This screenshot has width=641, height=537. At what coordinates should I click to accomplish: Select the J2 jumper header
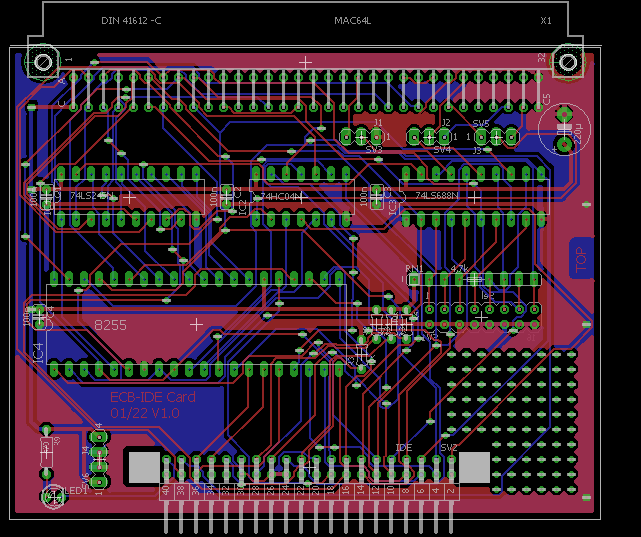point(429,136)
